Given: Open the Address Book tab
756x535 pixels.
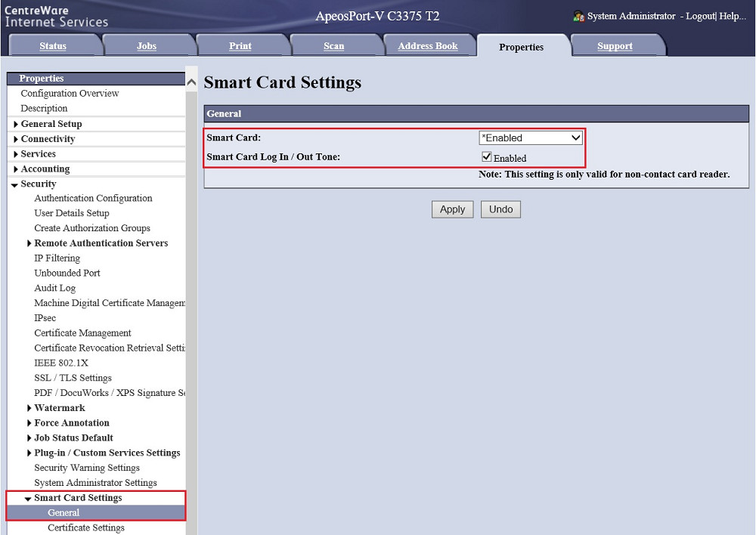Looking at the screenshot, I should (428, 46).
